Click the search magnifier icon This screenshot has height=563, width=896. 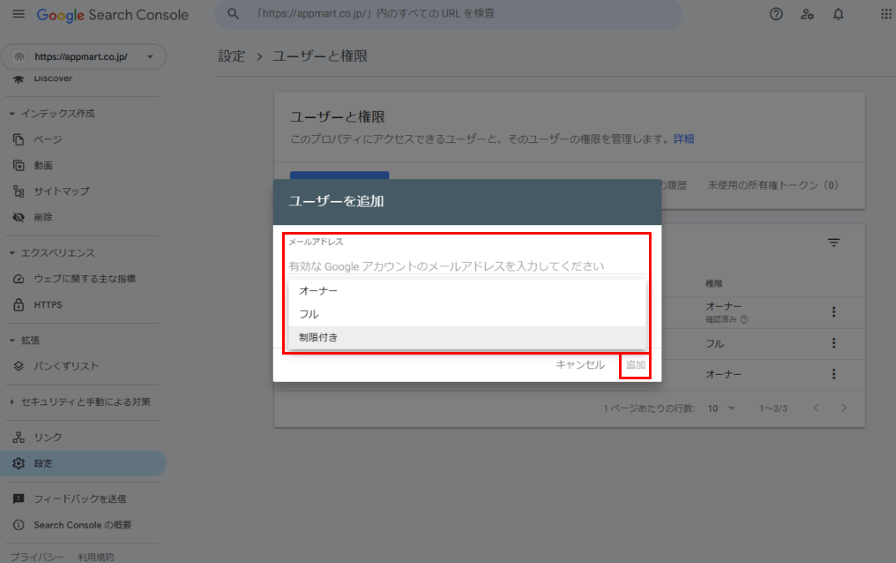pos(233,13)
